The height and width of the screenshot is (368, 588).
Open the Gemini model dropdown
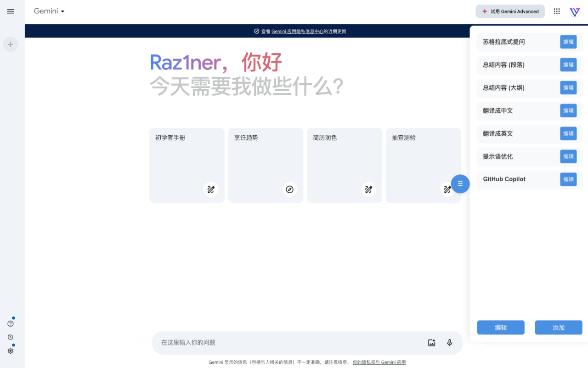coord(49,11)
